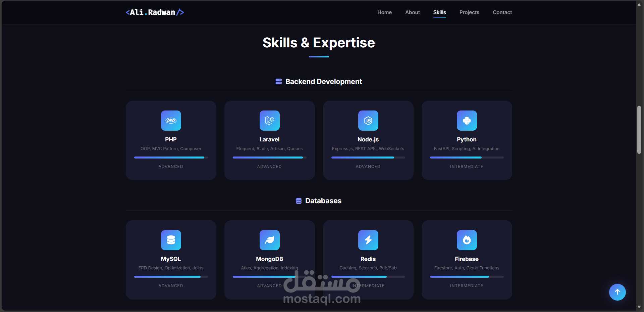Click the Redis lightning bolt icon
The image size is (644, 312).
(368, 240)
